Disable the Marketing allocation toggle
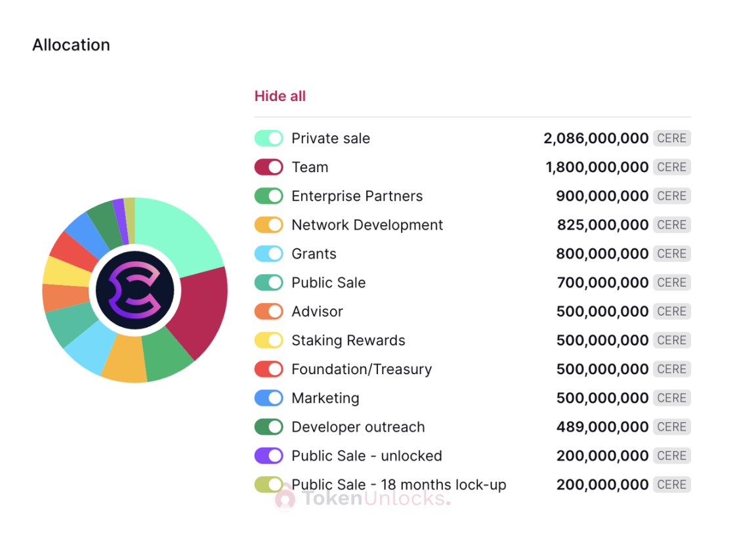Screen dimensions: 756x535 coord(268,398)
